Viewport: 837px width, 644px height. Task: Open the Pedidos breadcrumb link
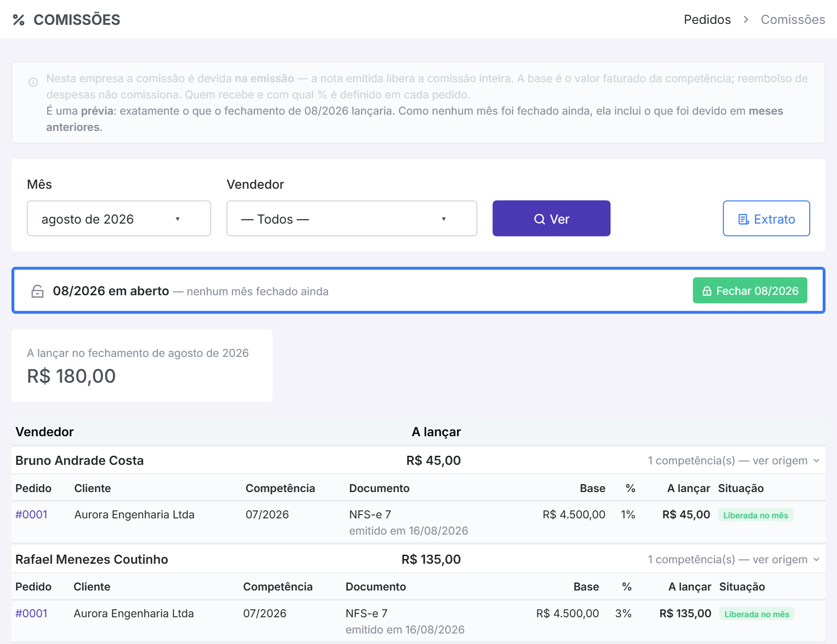click(707, 20)
